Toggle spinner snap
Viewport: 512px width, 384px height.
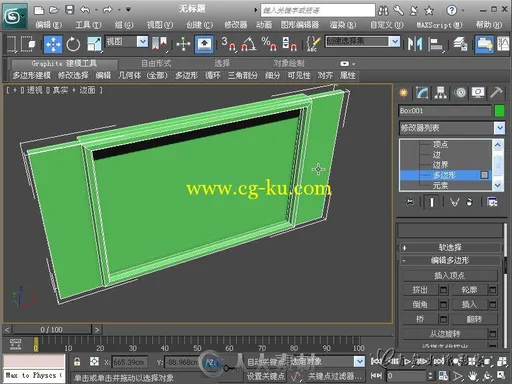click(289, 44)
